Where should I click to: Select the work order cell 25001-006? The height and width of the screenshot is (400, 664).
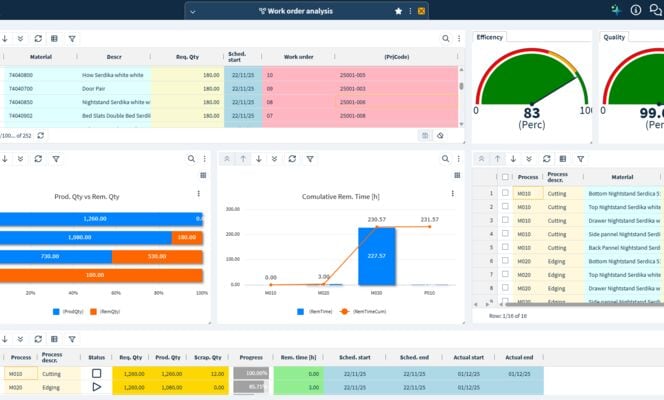pyautogui.click(x=352, y=102)
